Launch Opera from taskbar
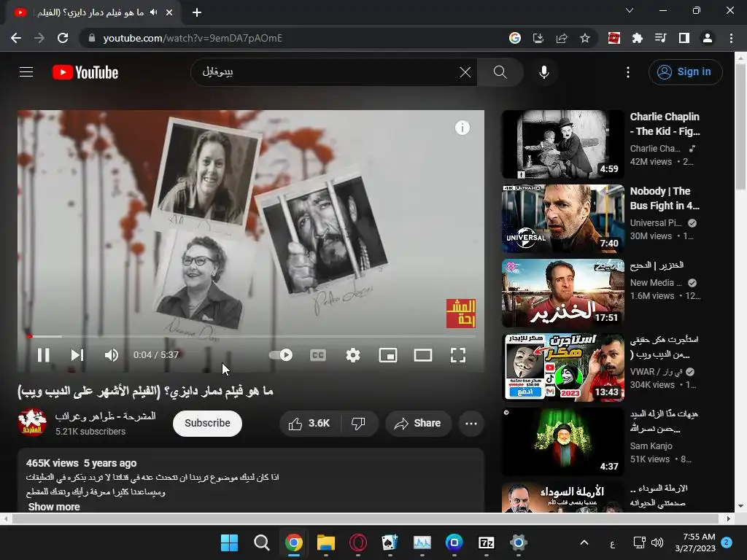Image resolution: width=747 pixels, height=560 pixels. [358, 542]
